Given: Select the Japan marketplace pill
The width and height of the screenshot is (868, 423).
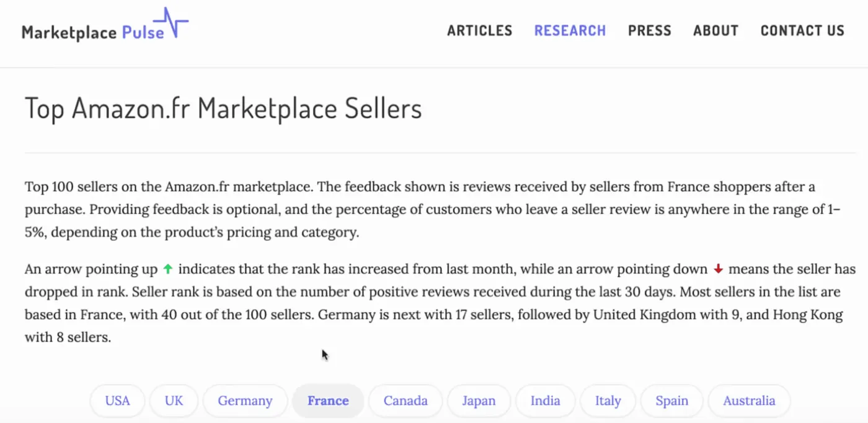Looking at the screenshot, I should (479, 401).
